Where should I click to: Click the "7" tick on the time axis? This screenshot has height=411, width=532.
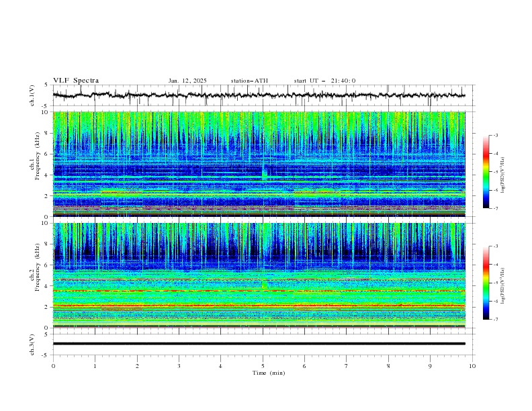pyautogui.click(x=347, y=366)
